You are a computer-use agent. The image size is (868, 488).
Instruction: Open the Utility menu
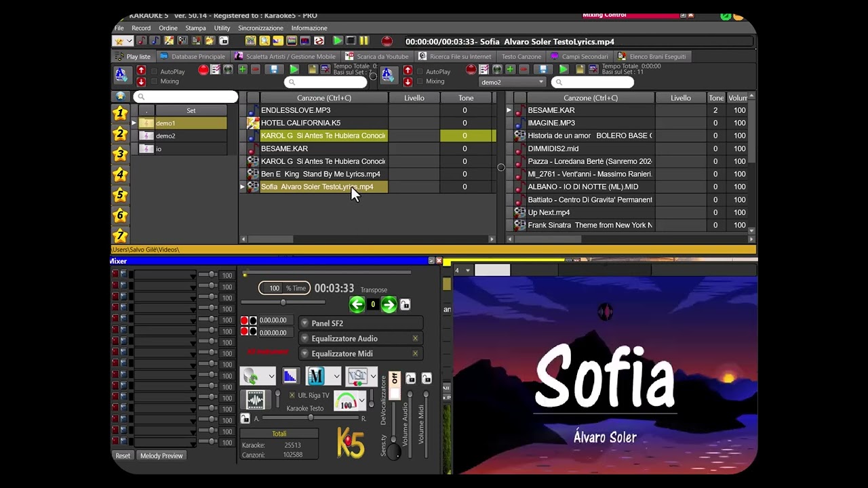coord(222,28)
